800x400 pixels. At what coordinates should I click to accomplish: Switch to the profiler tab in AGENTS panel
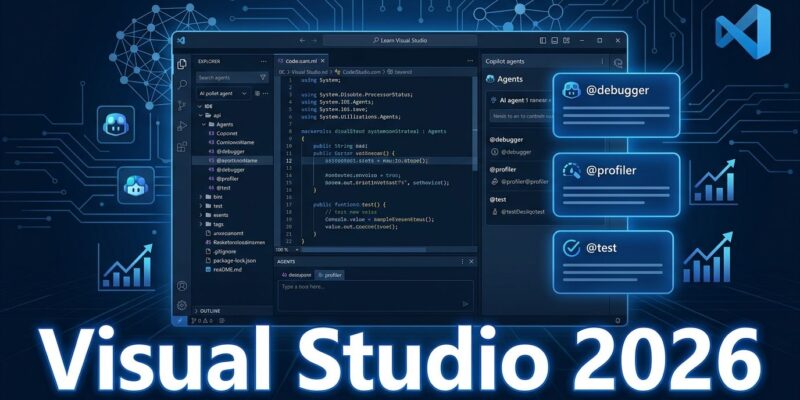point(330,275)
